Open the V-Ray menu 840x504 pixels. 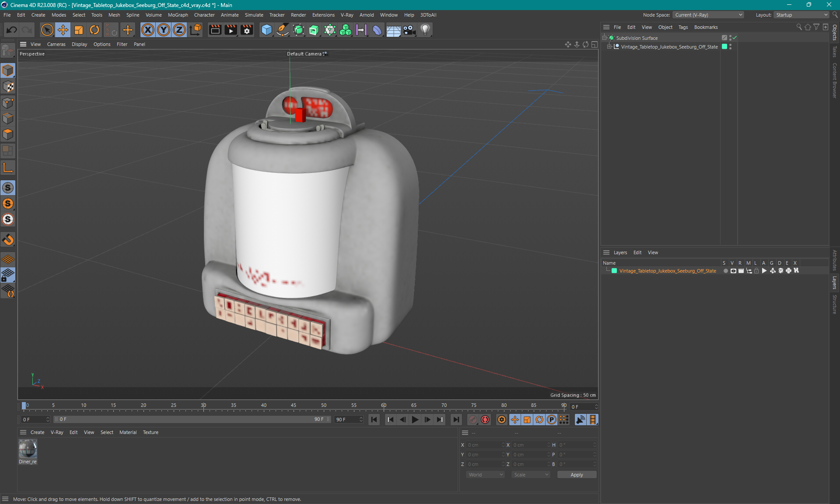(347, 15)
